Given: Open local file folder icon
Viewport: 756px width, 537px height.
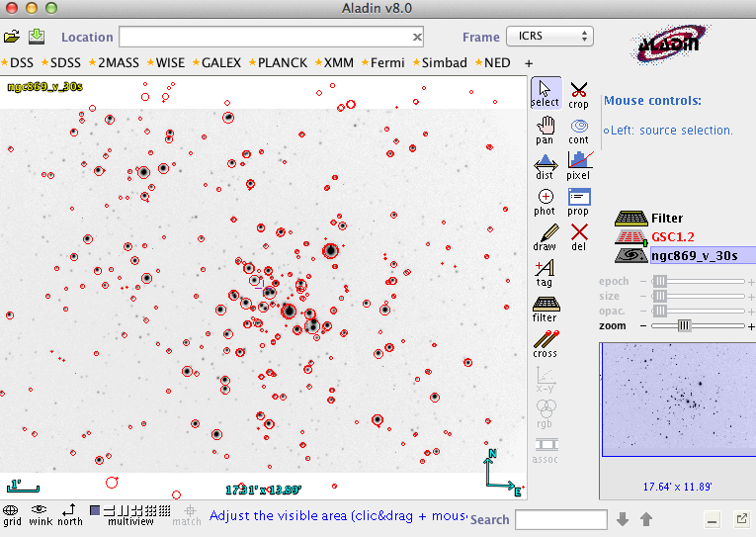Looking at the screenshot, I should [x=12, y=37].
